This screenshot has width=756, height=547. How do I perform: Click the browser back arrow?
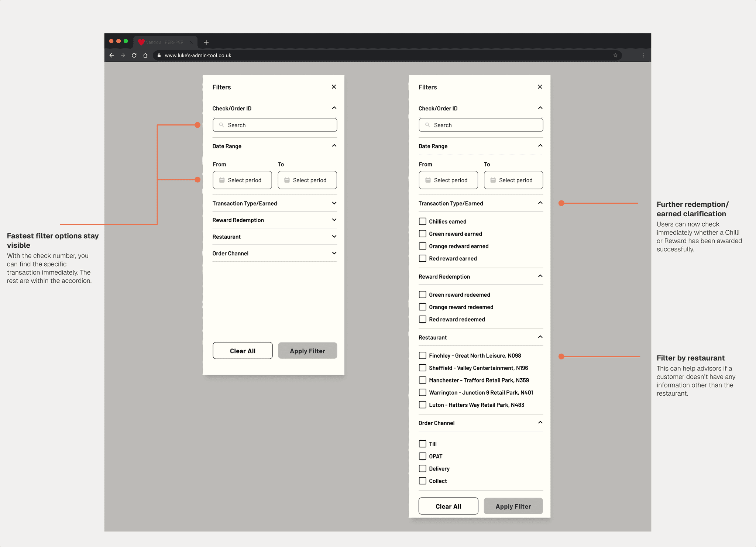tap(111, 55)
